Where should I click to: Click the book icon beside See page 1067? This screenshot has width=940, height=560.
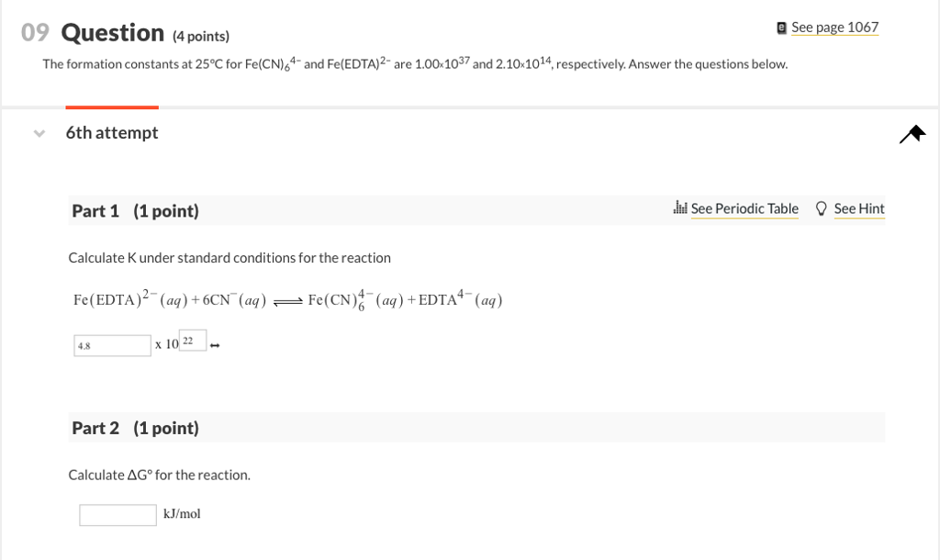(x=781, y=28)
